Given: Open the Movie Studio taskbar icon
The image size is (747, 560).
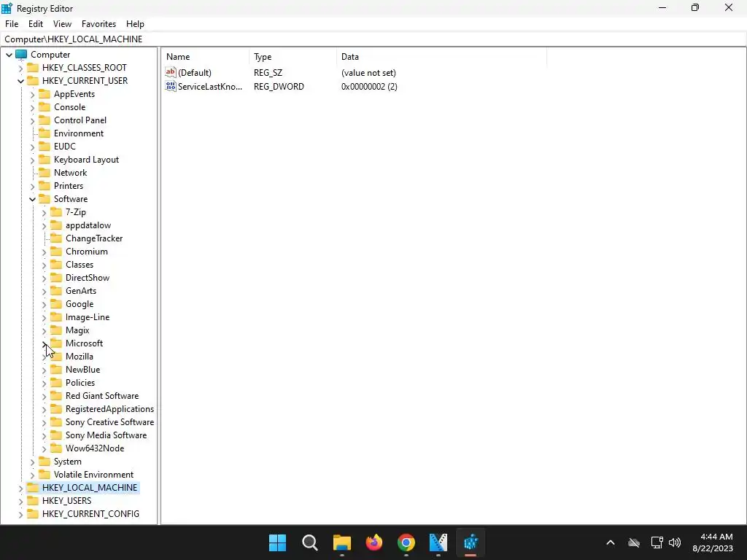Looking at the screenshot, I should click(x=438, y=542).
